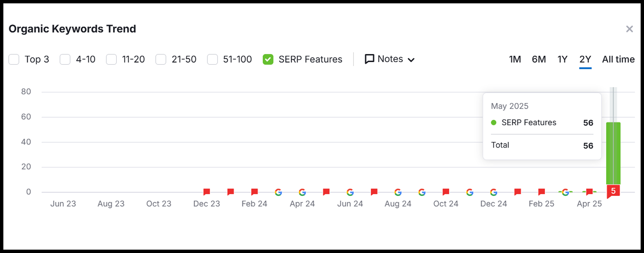Show the All time range

point(618,59)
